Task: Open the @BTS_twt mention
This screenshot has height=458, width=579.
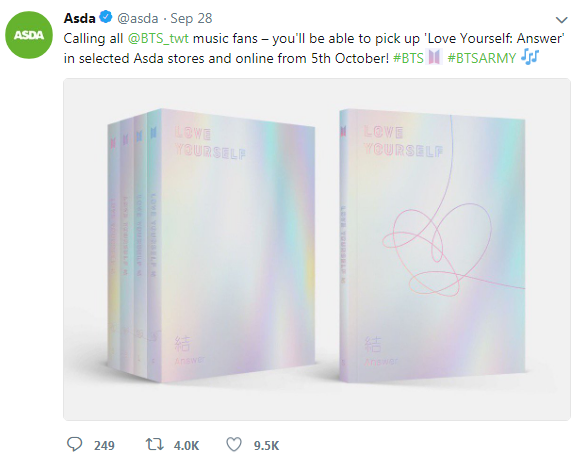Action: click(158, 38)
